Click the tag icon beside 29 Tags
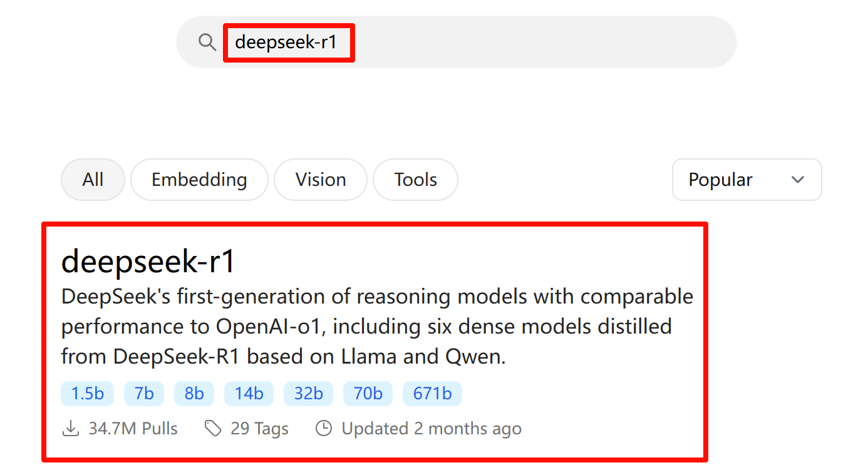The height and width of the screenshot is (470, 868). pos(213,429)
